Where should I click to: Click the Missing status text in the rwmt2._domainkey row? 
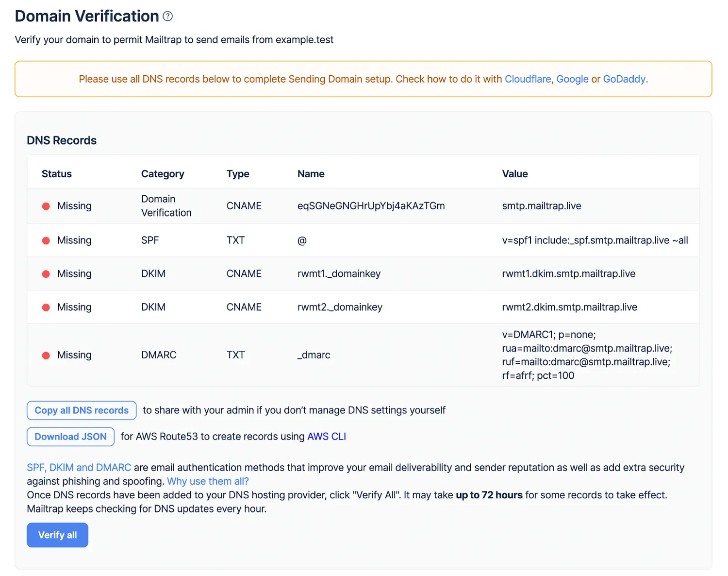(x=74, y=307)
